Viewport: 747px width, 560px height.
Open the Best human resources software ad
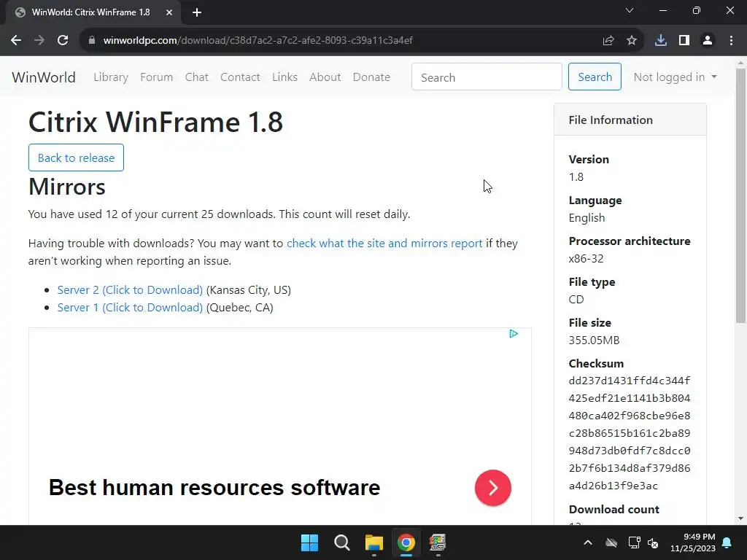(x=214, y=488)
